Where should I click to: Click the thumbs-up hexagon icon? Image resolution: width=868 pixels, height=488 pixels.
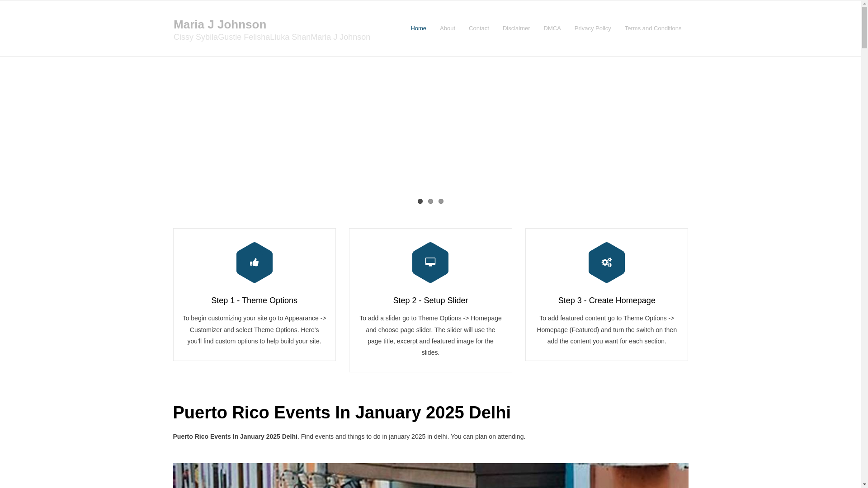(254, 263)
